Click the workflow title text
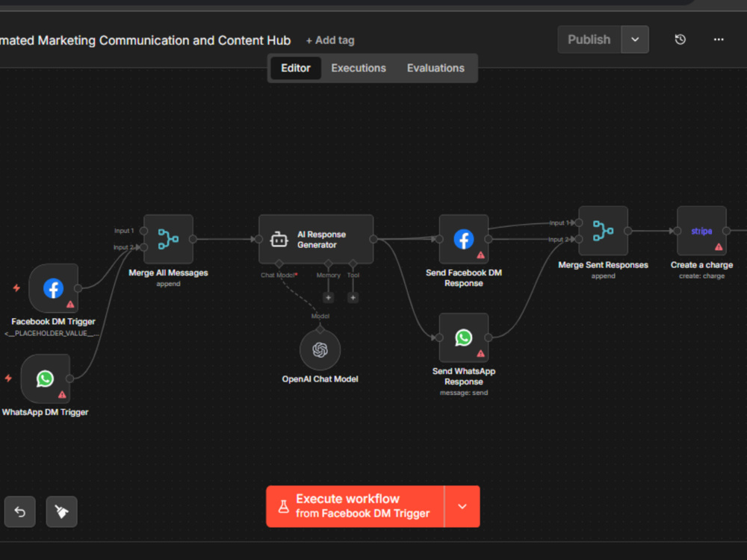This screenshot has width=747, height=560. coord(145,40)
